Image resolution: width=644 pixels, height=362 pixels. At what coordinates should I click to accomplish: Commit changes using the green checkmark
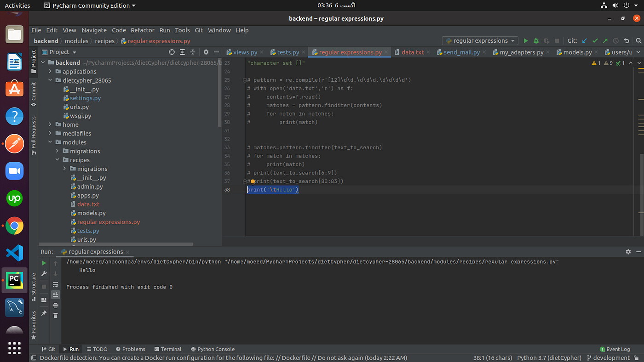point(595,41)
